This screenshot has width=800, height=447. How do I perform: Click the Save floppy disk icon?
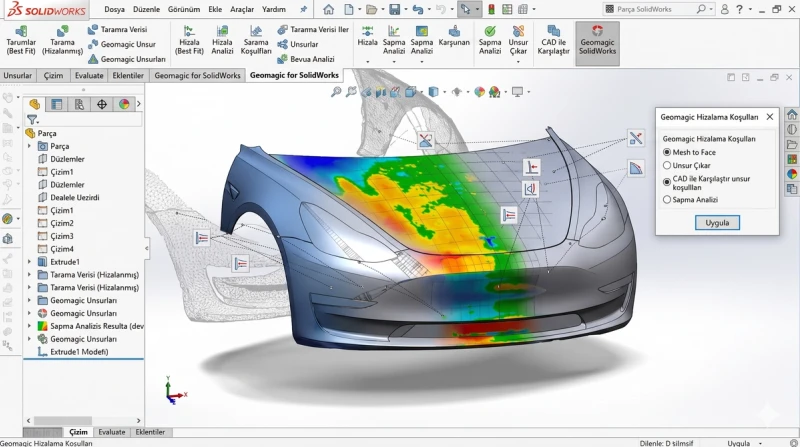coord(394,9)
